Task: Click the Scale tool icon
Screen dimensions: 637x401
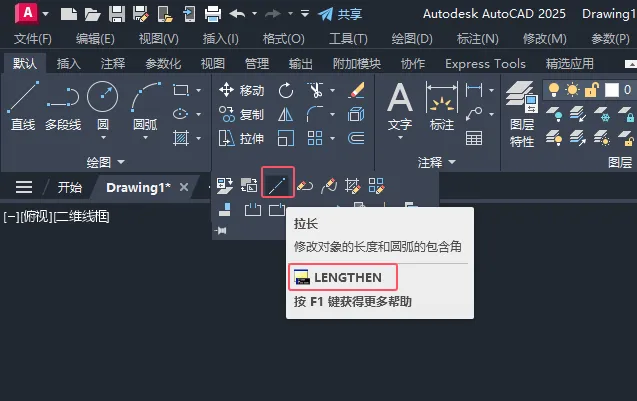Action: click(x=286, y=139)
